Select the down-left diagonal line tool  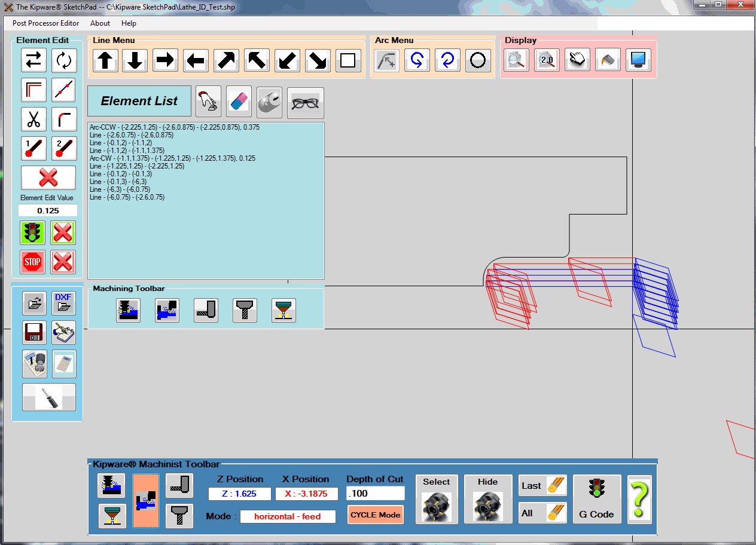(288, 60)
